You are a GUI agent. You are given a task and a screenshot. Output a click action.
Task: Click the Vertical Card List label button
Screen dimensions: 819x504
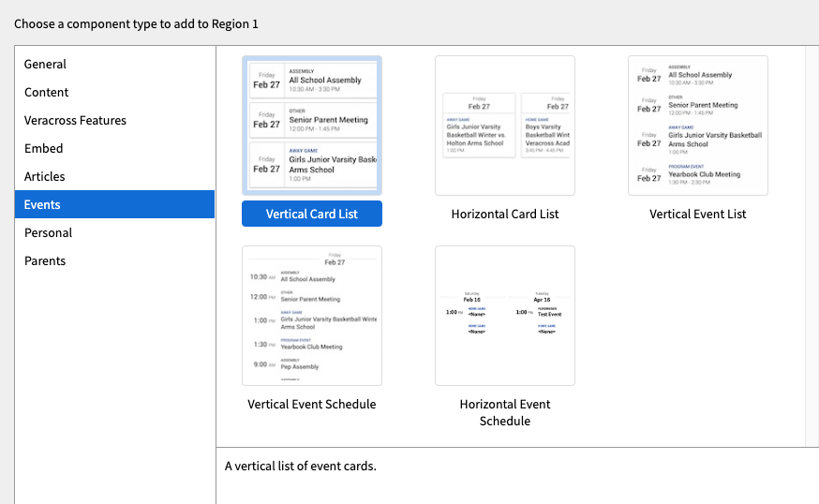coord(312,214)
